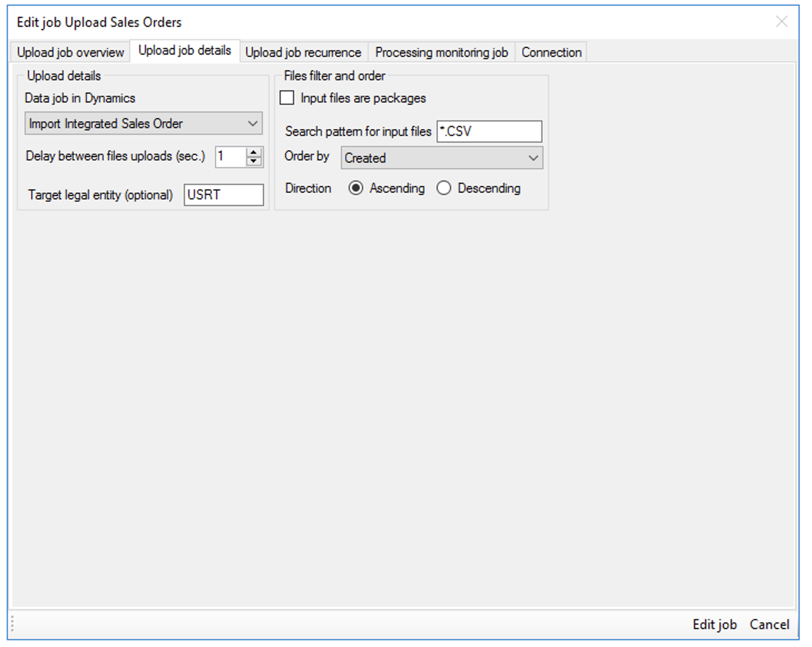Viewport: 812px width, 647px height.
Task: Click the Edit job button
Action: tap(714, 625)
